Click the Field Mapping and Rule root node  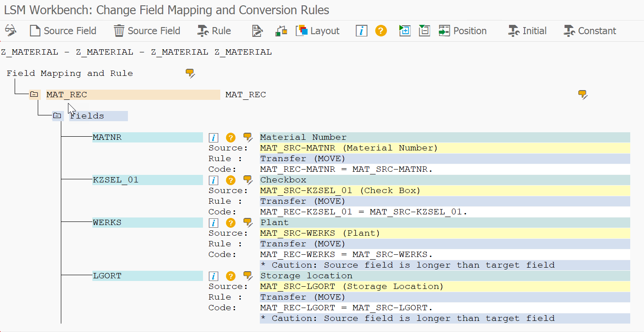coord(70,73)
